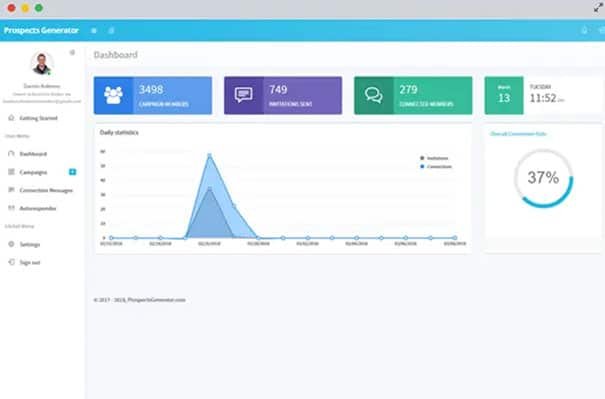Click the user profile photo
The image size is (605, 399).
(x=42, y=64)
